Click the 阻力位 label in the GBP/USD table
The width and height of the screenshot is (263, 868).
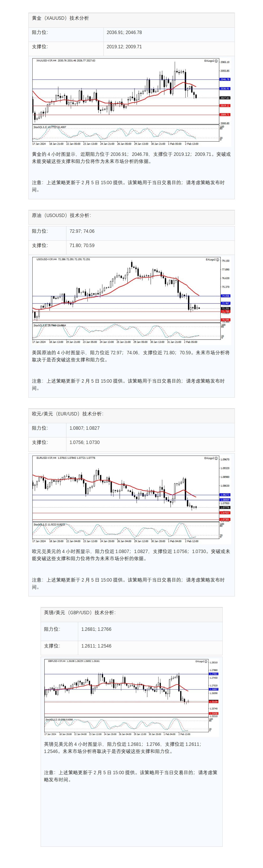(52, 629)
